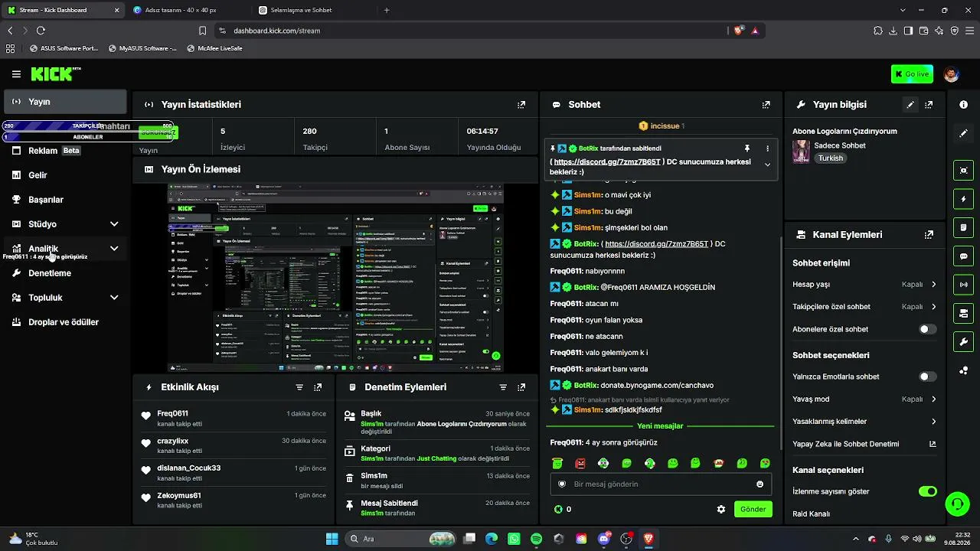
Task: Open Hesap yaşı setting options
Action: (x=864, y=284)
